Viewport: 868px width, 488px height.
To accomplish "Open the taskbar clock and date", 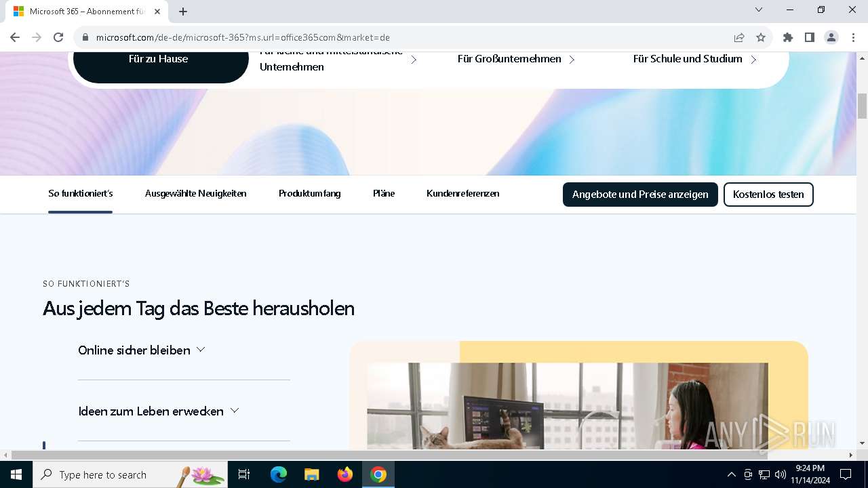I will [810, 474].
